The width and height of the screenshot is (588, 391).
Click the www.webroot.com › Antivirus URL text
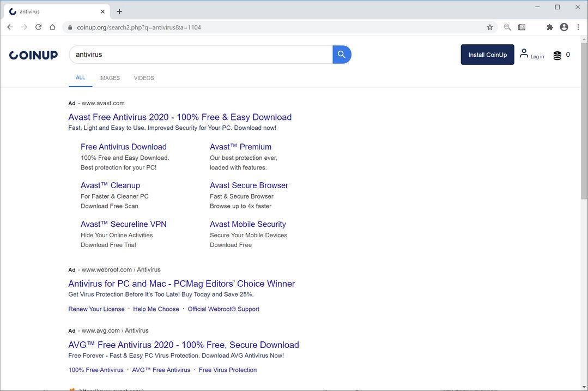click(121, 270)
